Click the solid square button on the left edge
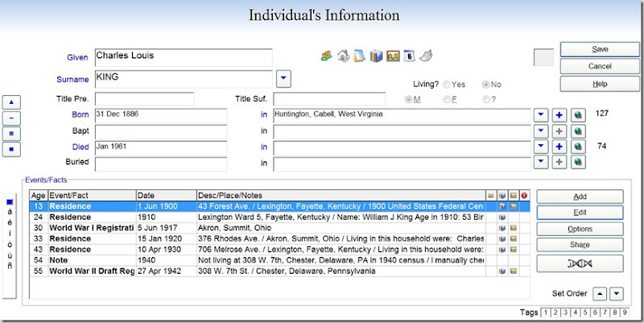 point(11,149)
